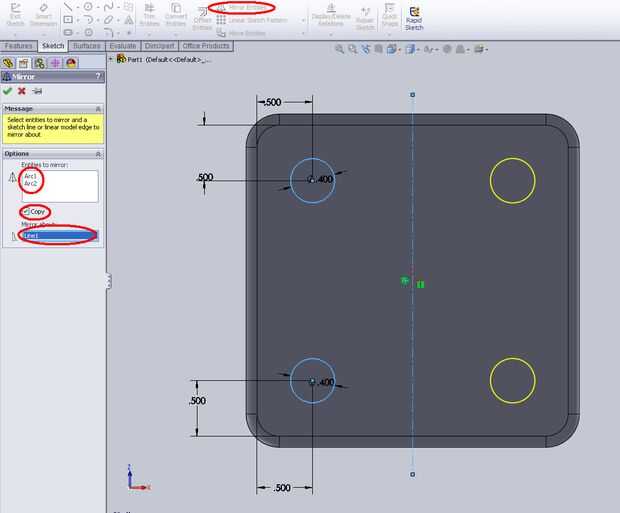Select Arc1 in Entities to mirror list
The height and width of the screenshot is (513, 620).
pyautogui.click(x=30, y=176)
